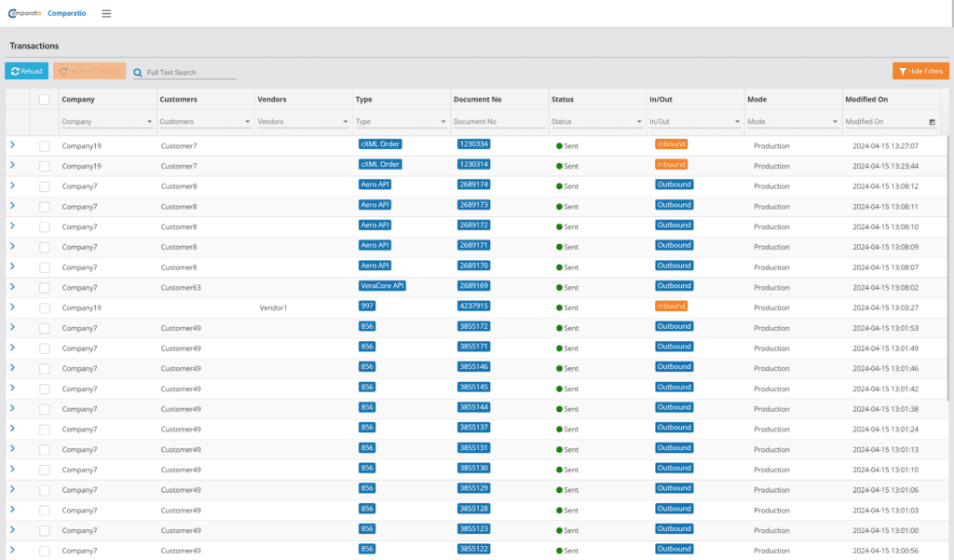Sort by the Modified On column header

point(866,99)
